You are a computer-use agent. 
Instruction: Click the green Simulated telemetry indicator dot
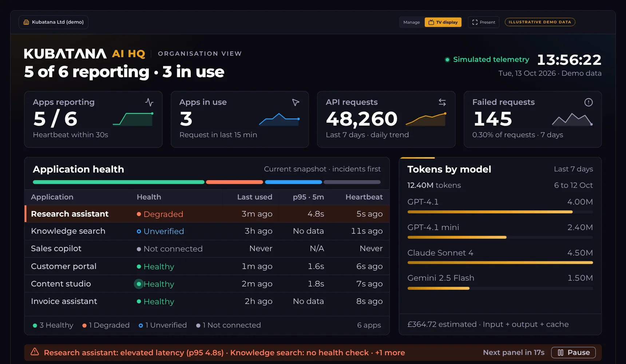point(447,60)
